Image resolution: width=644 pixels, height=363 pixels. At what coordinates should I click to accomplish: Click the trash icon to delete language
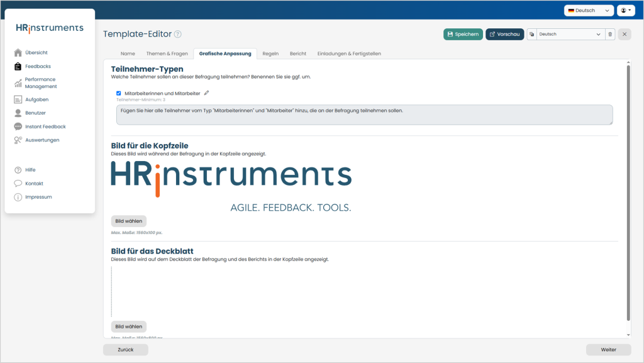(610, 34)
